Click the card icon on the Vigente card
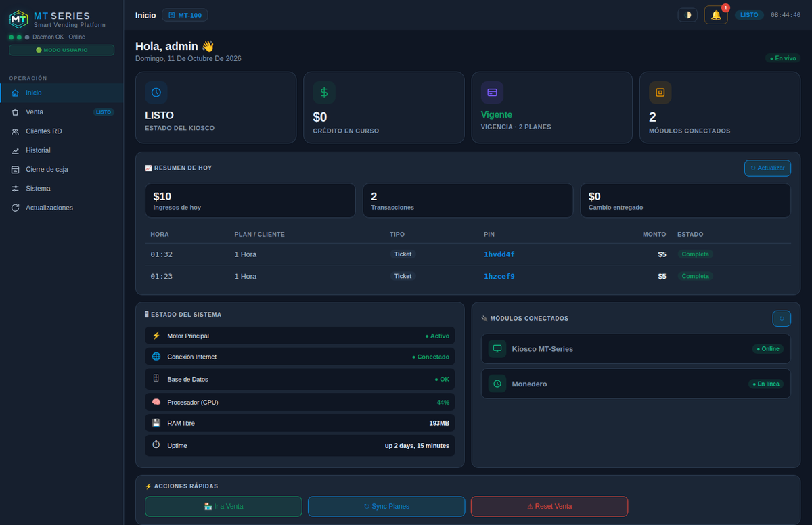The height and width of the screenshot is (525, 812). [x=492, y=92]
